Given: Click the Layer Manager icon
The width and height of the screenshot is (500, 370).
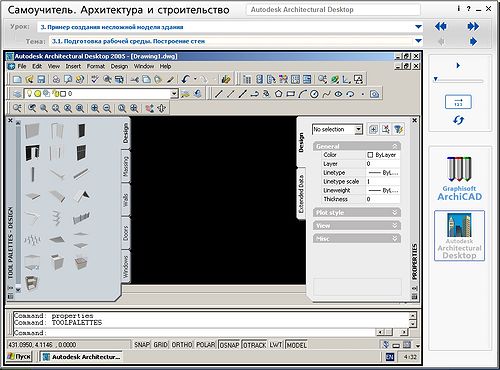Looking at the screenshot, I should [x=17, y=94].
